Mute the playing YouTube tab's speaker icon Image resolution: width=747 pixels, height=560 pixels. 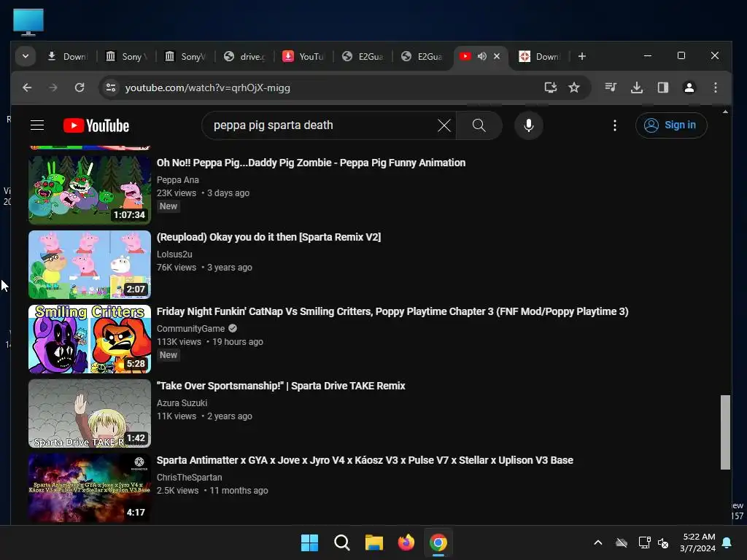point(482,56)
